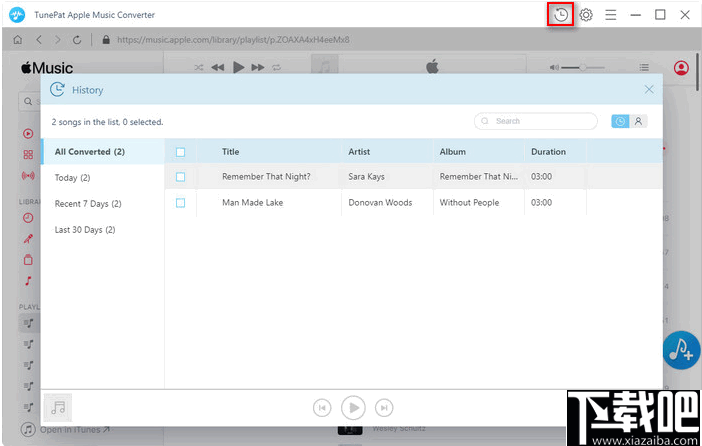Go to home page icon
702x446 pixels.
click(x=17, y=40)
